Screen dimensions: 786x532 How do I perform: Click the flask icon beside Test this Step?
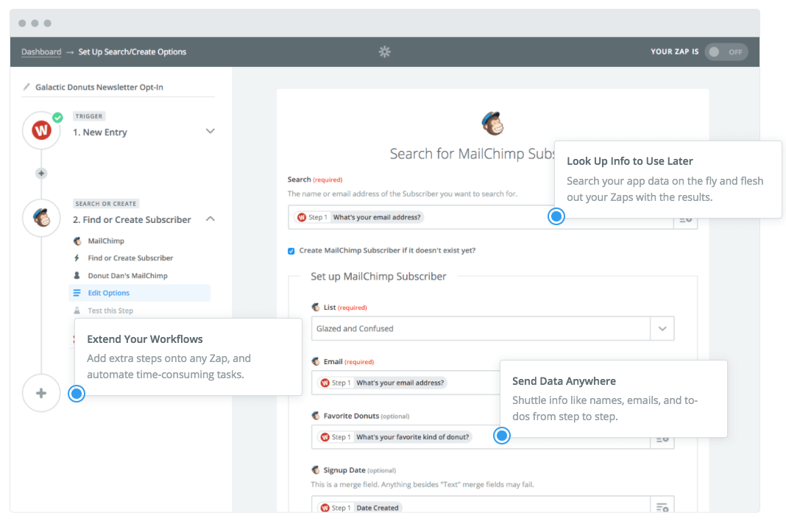pos(77,311)
